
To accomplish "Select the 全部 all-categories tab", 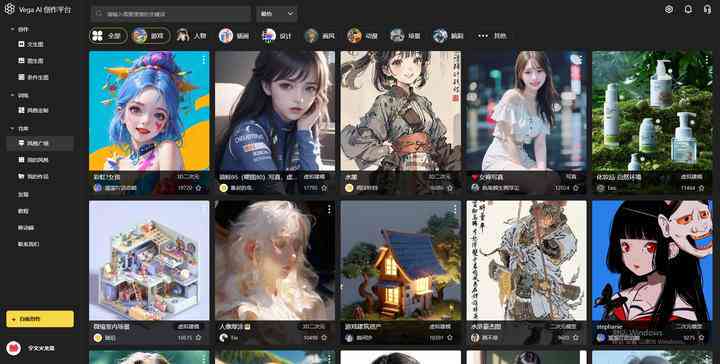I will [x=108, y=36].
